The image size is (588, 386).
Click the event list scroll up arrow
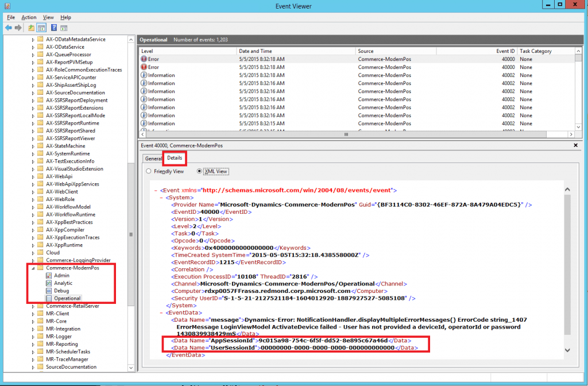tap(578, 51)
